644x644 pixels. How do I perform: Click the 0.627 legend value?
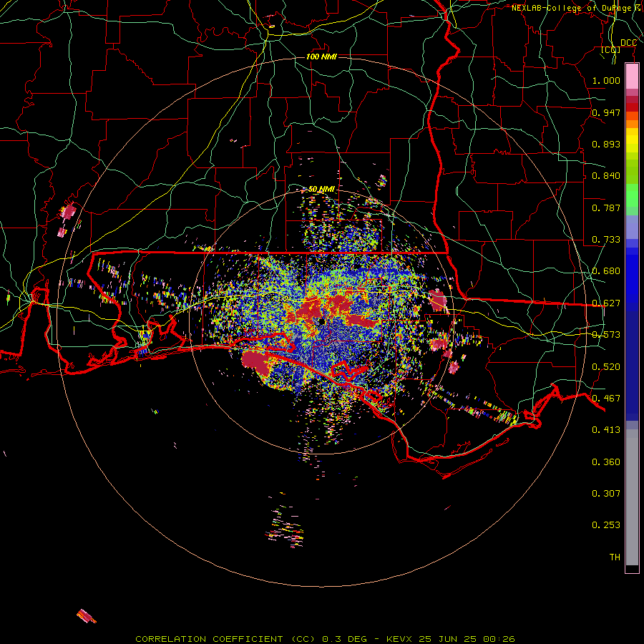pyautogui.click(x=606, y=303)
